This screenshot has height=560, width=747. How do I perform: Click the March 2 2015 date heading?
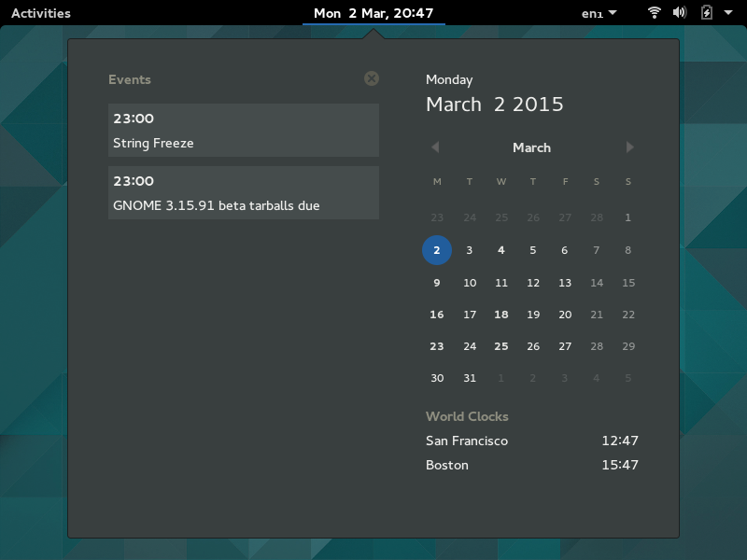click(x=495, y=105)
